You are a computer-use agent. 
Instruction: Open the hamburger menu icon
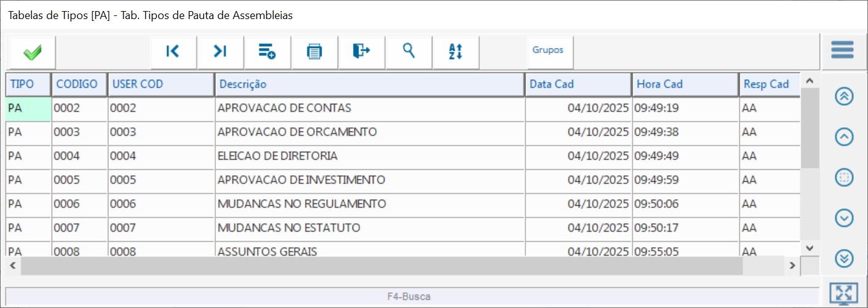[x=842, y=50]
